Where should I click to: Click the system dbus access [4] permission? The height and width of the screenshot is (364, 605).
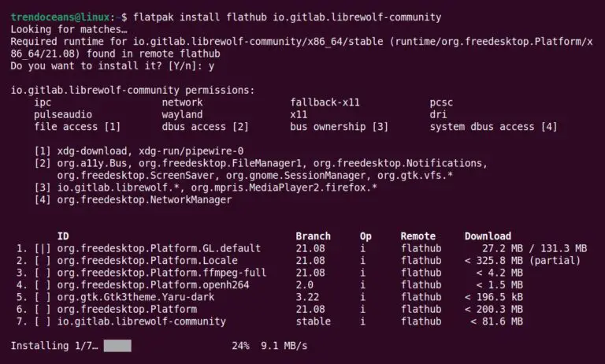(x=493, y=127)
